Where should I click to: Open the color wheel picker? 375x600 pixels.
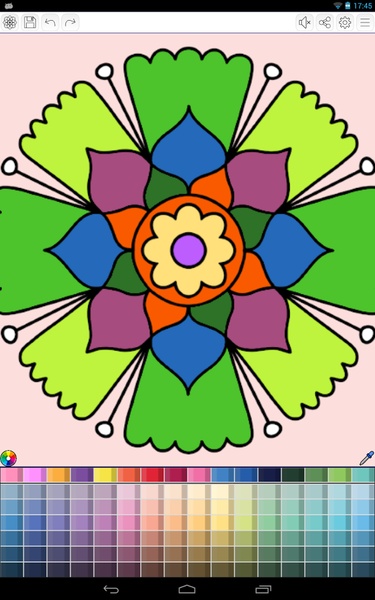pyautogui.click(x=8, y=458)
